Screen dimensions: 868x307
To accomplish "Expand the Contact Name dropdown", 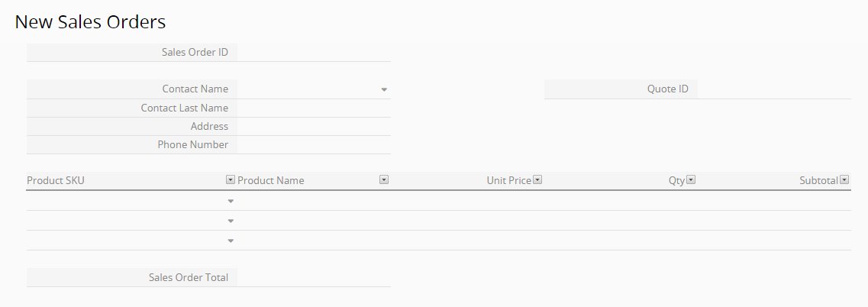I will (384, 89).
